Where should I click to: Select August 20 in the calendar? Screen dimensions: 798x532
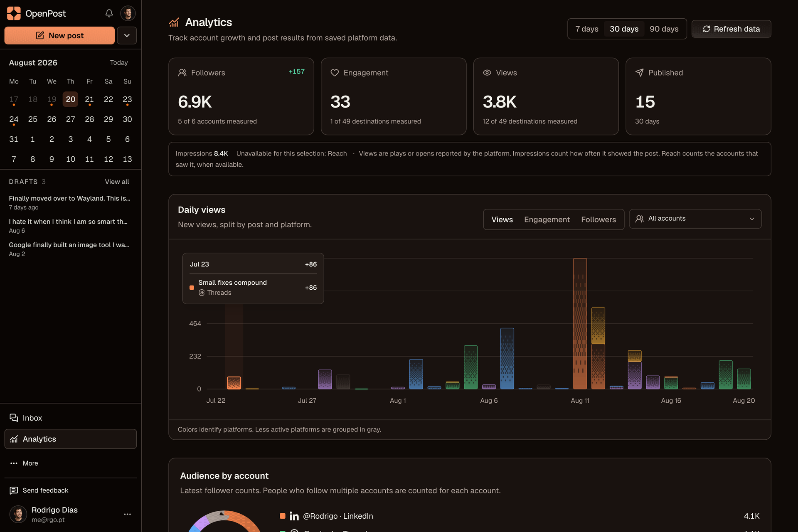point(71,99)
